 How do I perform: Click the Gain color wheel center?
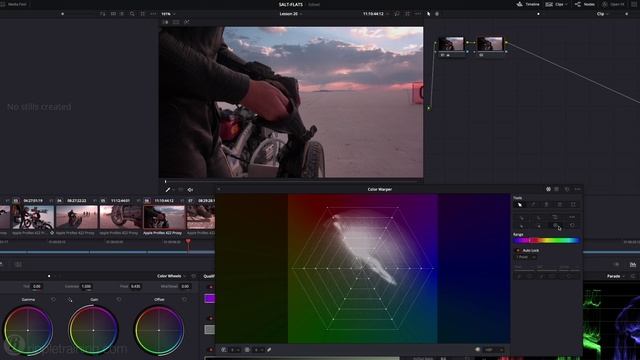pyautogui.click(x=93, y=330)
